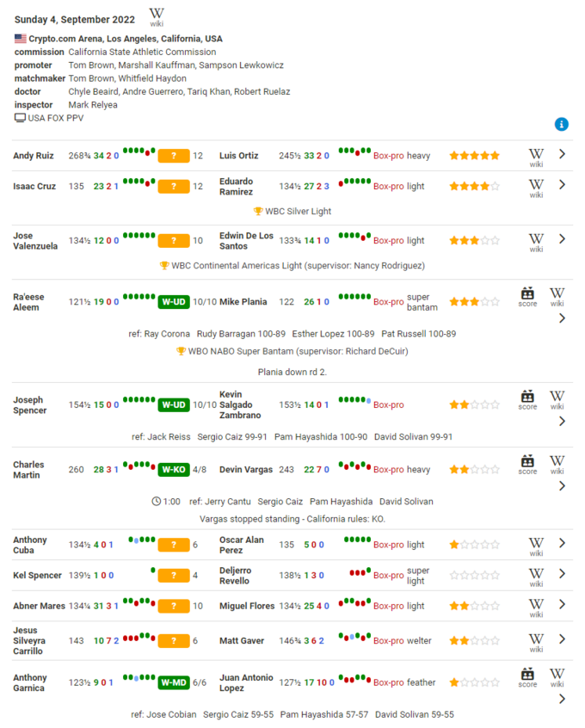Click the five-star rating for Ruiz vs Ortiz
585x728 pixels.
click(x=474, y=156)
